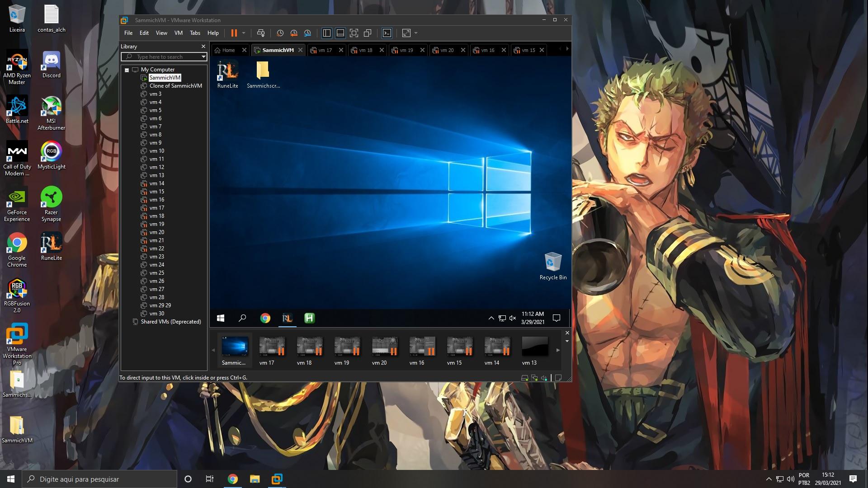Image resolution: width=868 pixels, height=488 pixels.
Task: Open the Tabs menu
Action: [x=195, y=33]
